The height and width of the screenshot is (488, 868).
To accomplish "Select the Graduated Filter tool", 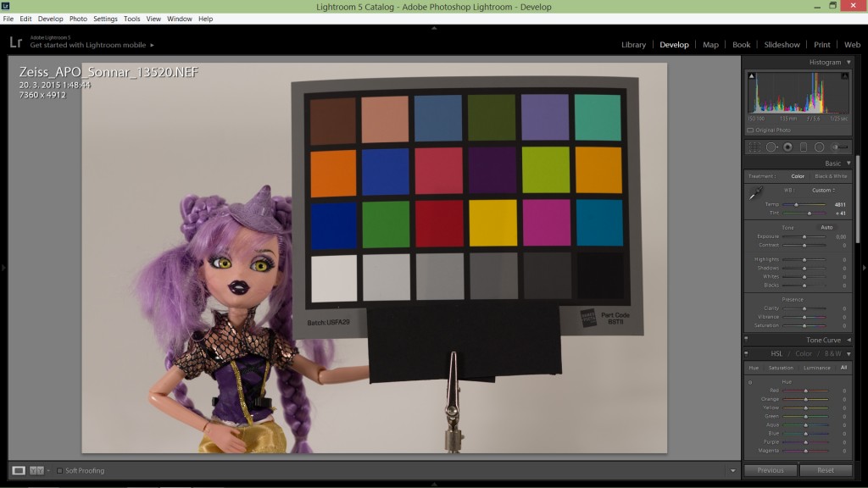I will click(x=804, y=147).
